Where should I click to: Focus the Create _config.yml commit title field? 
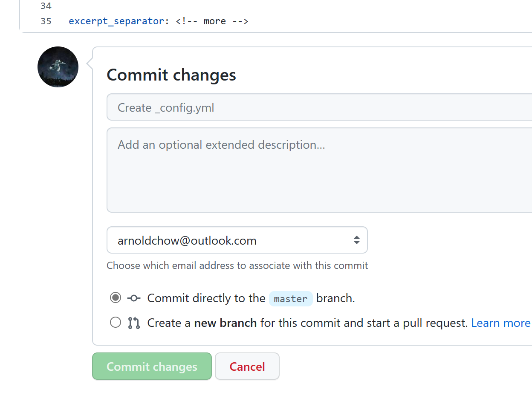(x=319, y=107)
